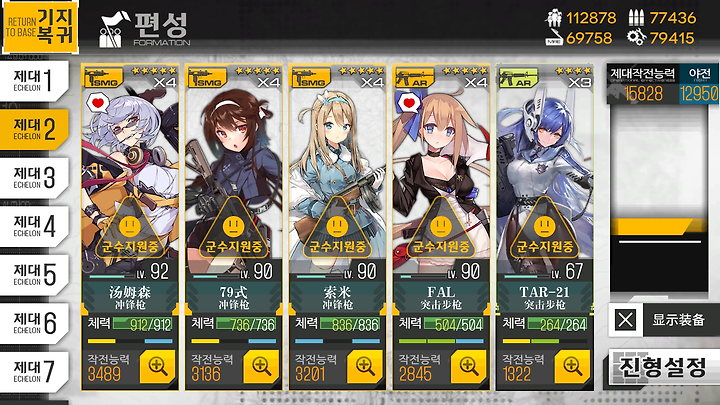Open magnifier details for 索米 card
The width and height of the screenshot is (720, 405).
[365, 366]
